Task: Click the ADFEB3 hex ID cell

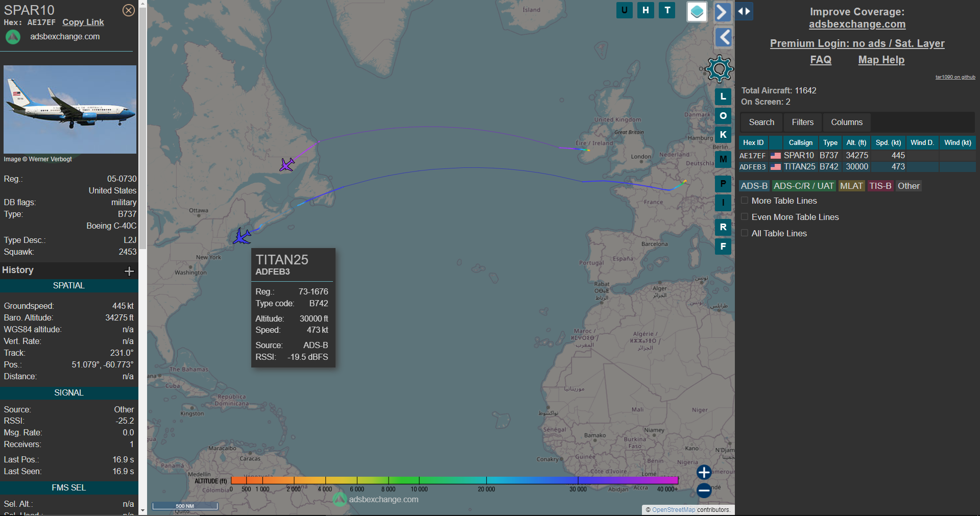Action: 752,167
